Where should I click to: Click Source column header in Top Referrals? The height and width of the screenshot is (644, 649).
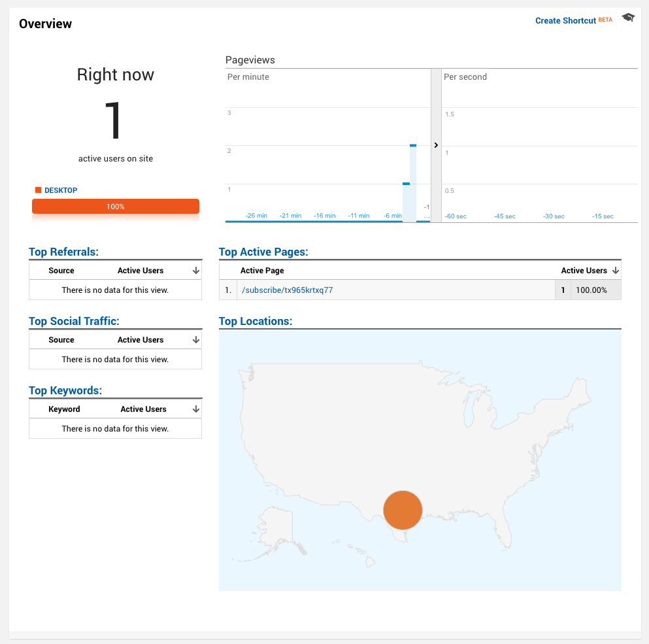point(61,271)
